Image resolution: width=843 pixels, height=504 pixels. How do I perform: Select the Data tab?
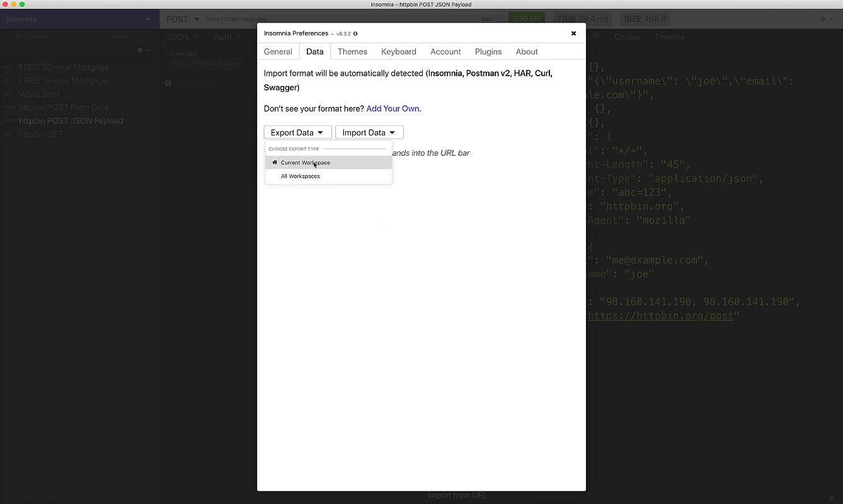click(315, 52)
